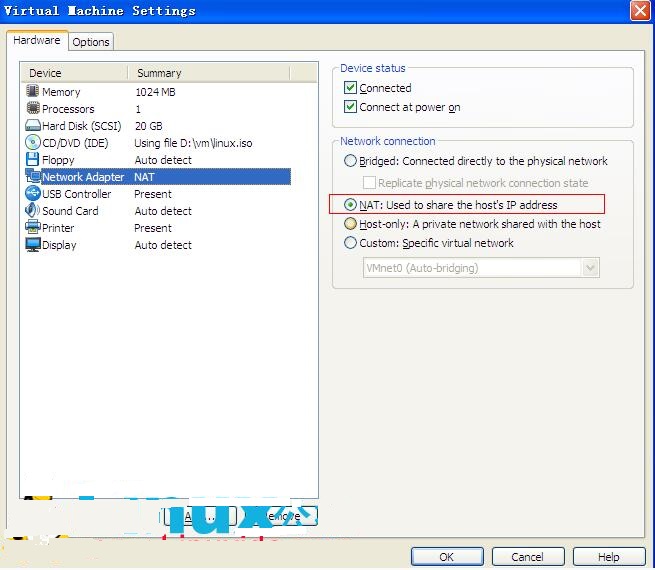Click the Floppy disk icon
This screenshot has width=655, height=570.
click(32, 160)
